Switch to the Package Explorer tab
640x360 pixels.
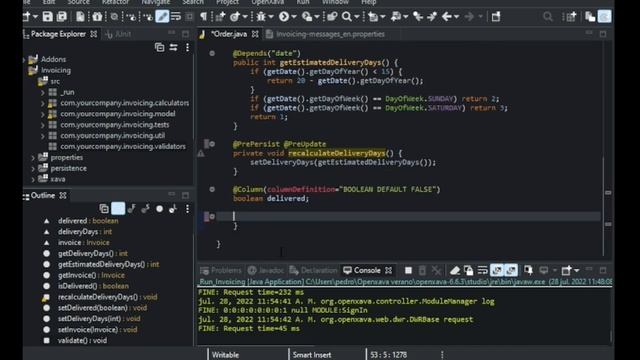point(58,34)
